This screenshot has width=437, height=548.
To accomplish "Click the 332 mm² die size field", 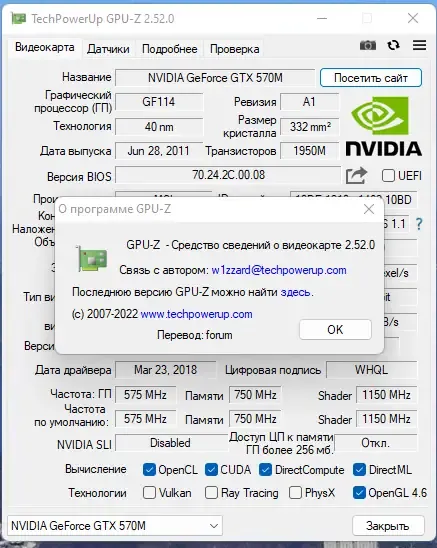I will click(x=309, y=127).
